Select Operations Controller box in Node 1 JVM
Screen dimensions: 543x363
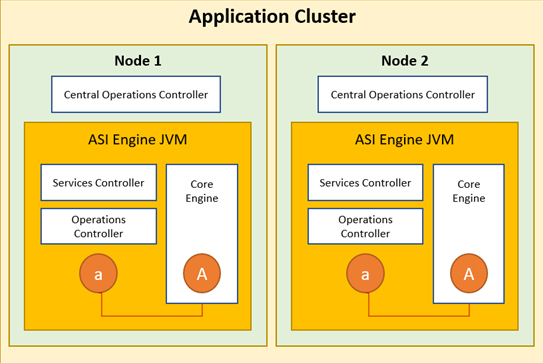pyautogui.click(x=99, y=226)
